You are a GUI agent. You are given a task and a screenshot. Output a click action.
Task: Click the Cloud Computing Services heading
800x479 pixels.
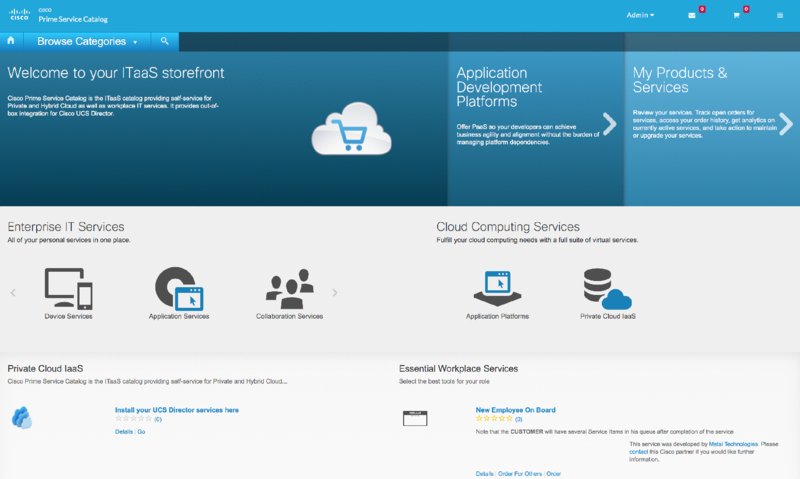point(508,227)
